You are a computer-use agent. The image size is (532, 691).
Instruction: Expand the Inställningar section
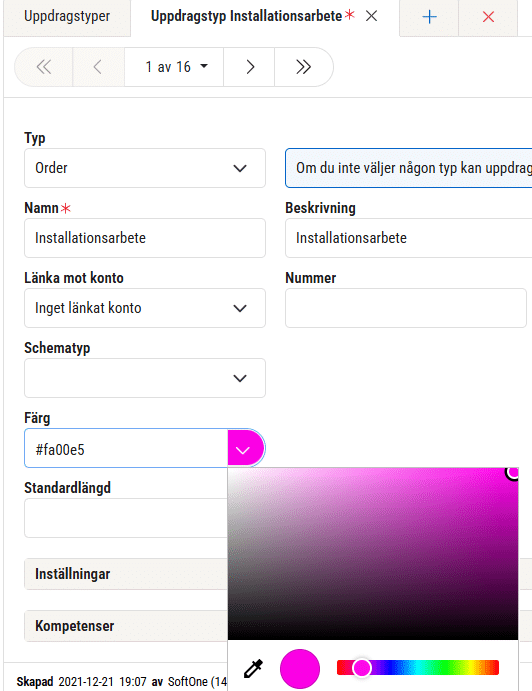click(126, 574)
